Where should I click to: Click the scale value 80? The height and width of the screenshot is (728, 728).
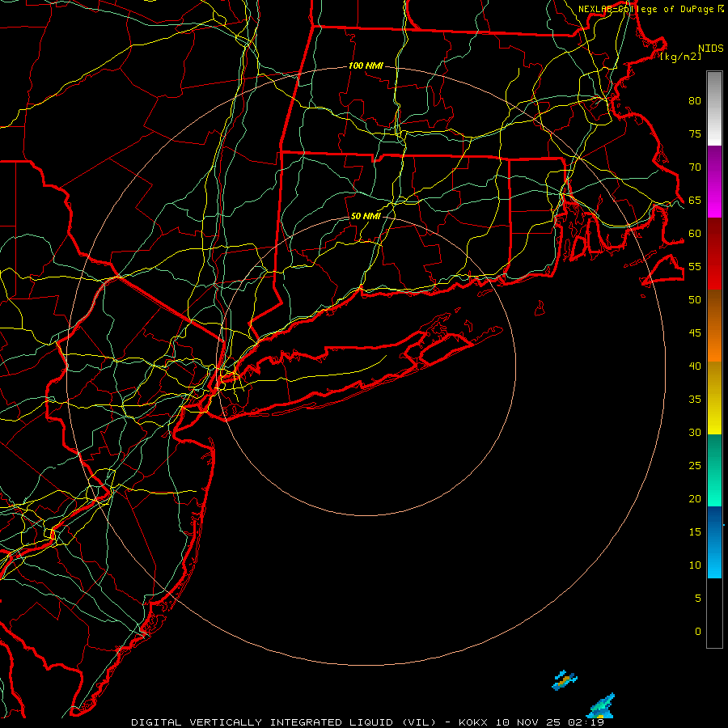[695, 101]
